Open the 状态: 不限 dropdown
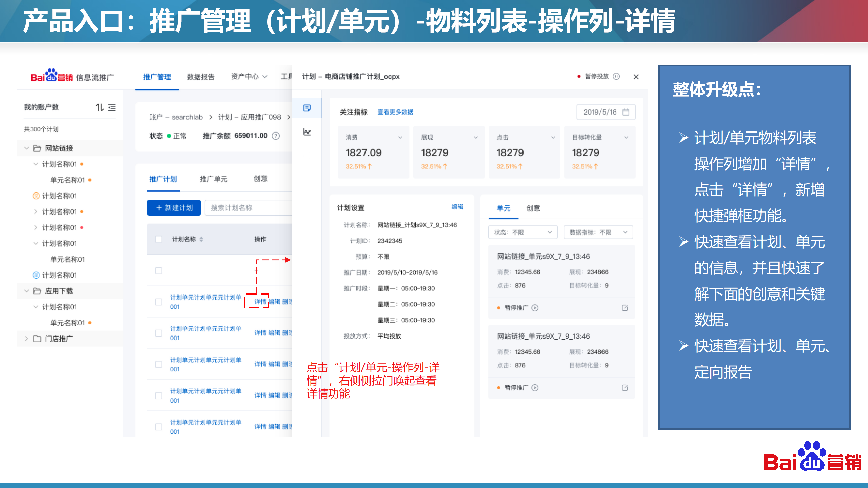 (523, 232)
